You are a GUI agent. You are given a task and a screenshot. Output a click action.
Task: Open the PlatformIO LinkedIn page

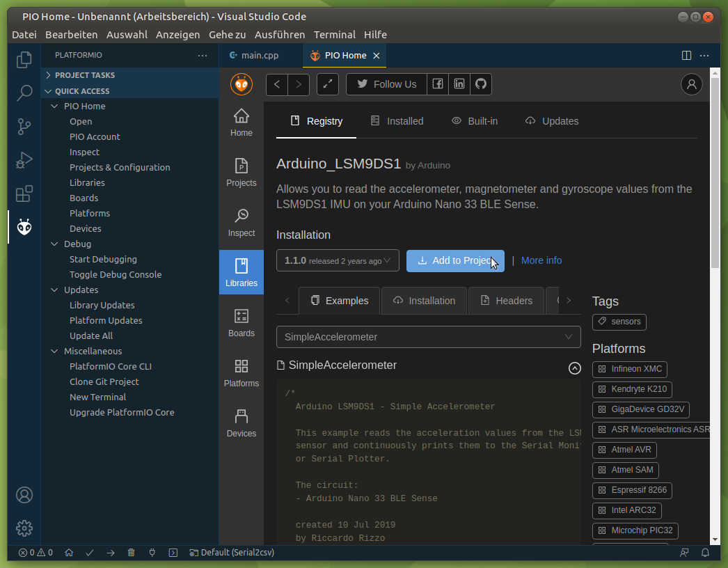[x=459, y=84]
